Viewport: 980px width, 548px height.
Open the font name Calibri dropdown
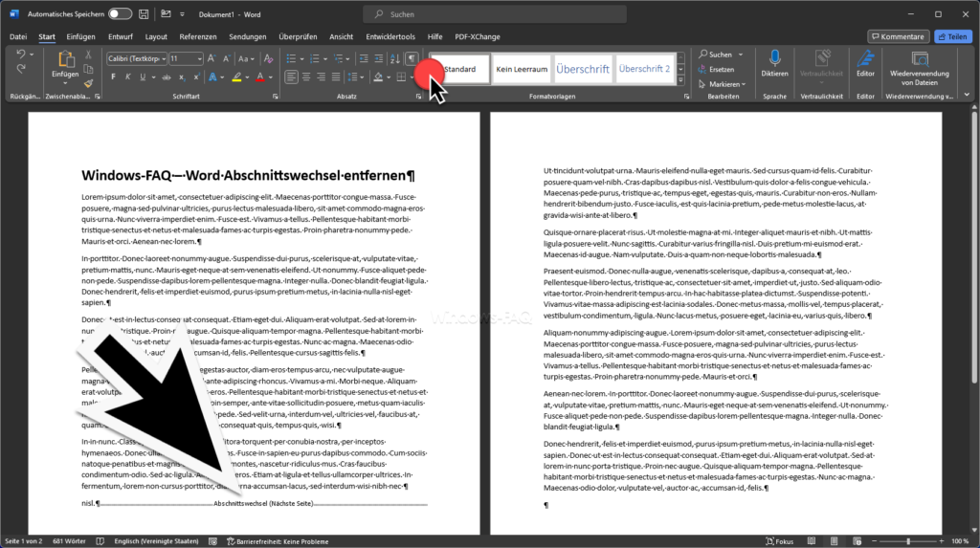pyautogui.click(x=164, y=58)
